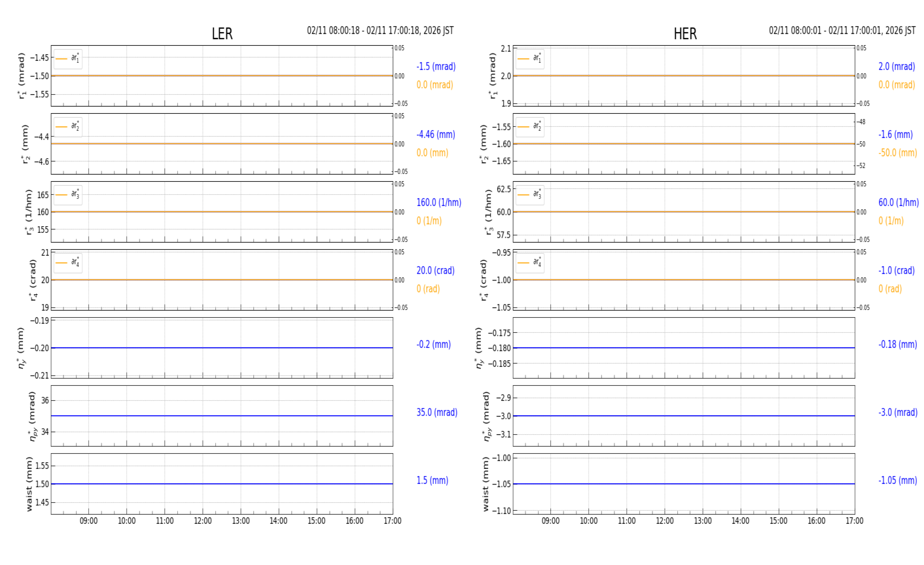Click the blue value -1.5 (mrad)
924x565 pixels.
(x=436, y=67)
